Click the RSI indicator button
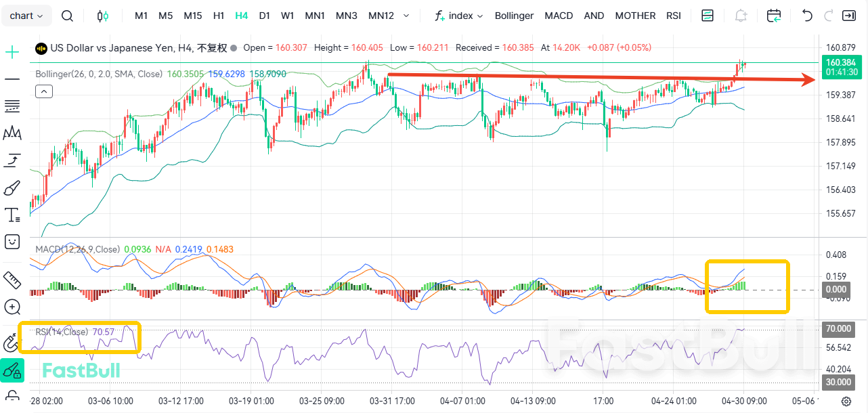 point(673,16)
